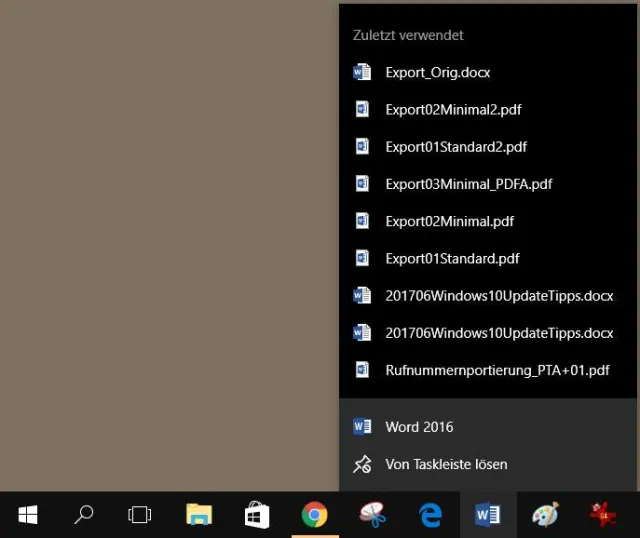Open Task View from the taskbar
Screen dimensions: 640x538
pyautogui.click(x=140, y=515)
